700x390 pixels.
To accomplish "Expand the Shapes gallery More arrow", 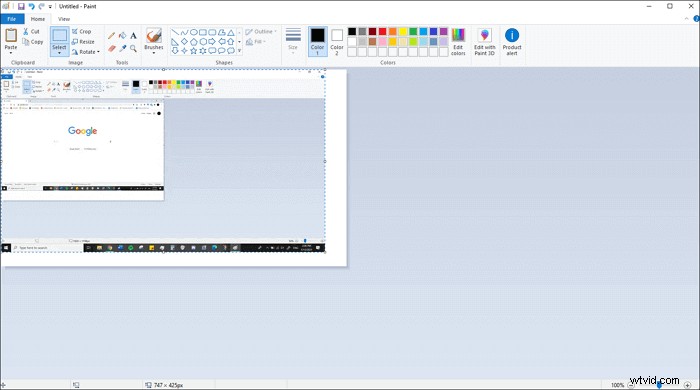I will [x=239, y=51].
